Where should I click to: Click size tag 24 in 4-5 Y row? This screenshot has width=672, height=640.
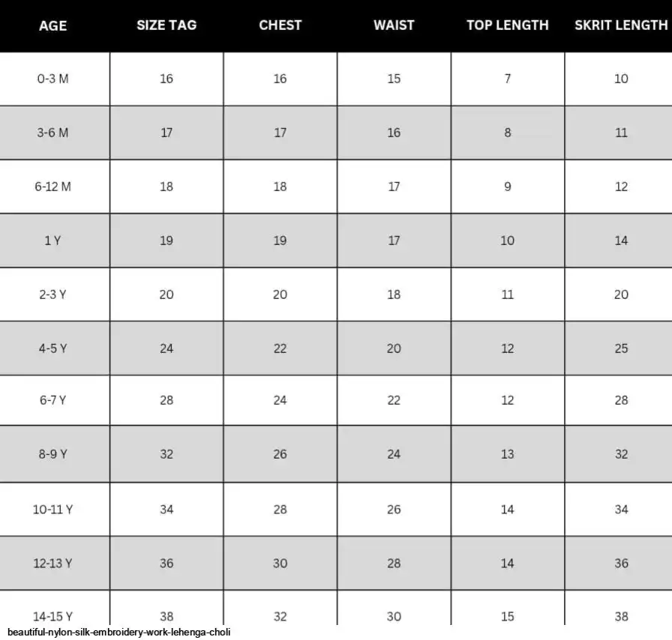[x=166, y=348]
